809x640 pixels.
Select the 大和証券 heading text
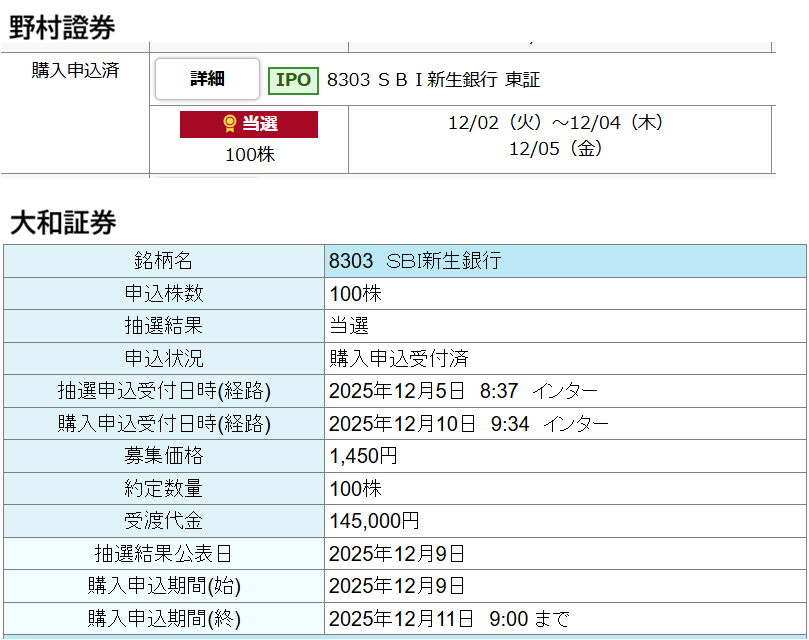click(63, 223)
